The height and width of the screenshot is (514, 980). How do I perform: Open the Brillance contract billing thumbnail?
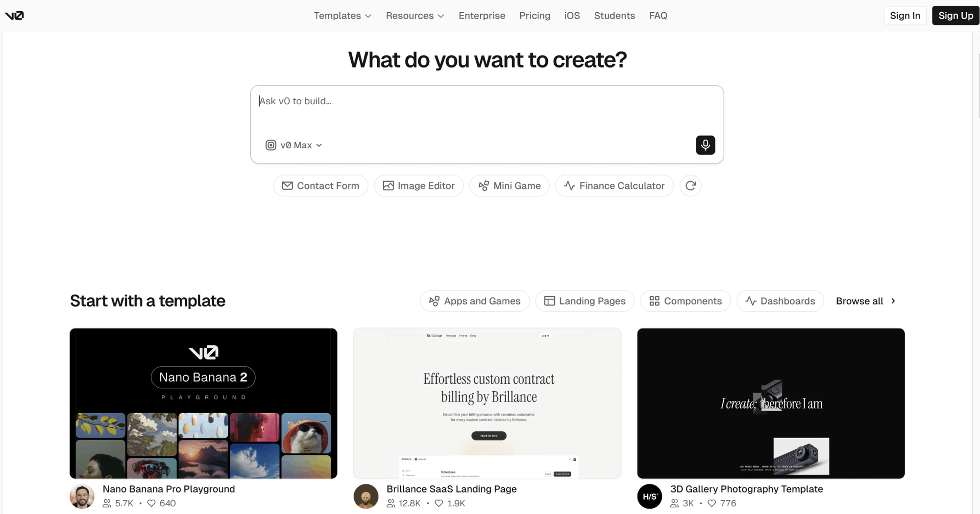pyautogui.click(x=487, y=403)
